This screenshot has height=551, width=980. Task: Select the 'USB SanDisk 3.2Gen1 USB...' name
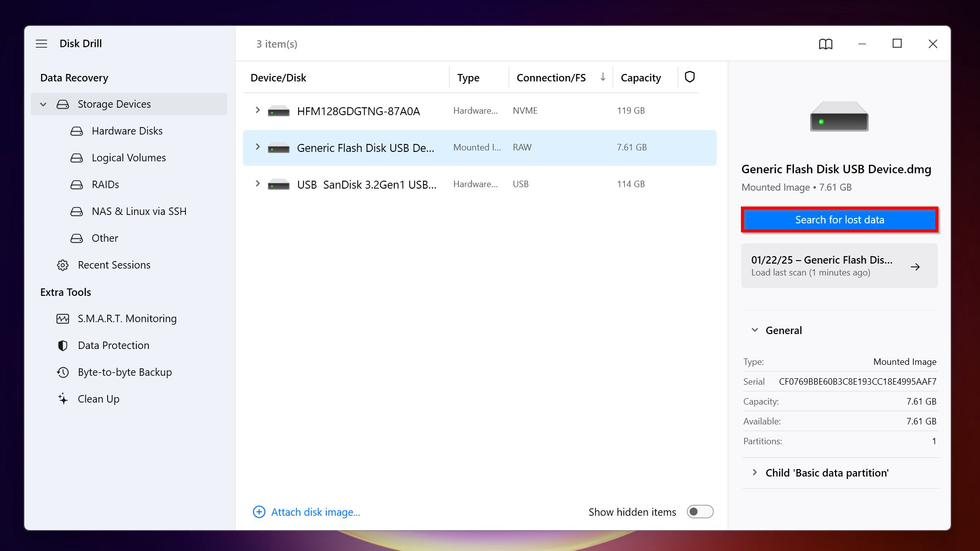[x=367, y=185]
